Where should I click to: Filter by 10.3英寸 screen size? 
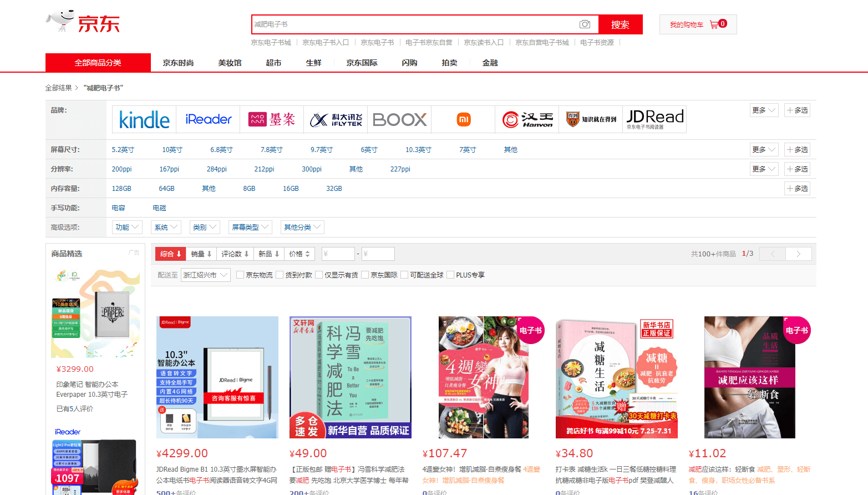tap(418, 150)
